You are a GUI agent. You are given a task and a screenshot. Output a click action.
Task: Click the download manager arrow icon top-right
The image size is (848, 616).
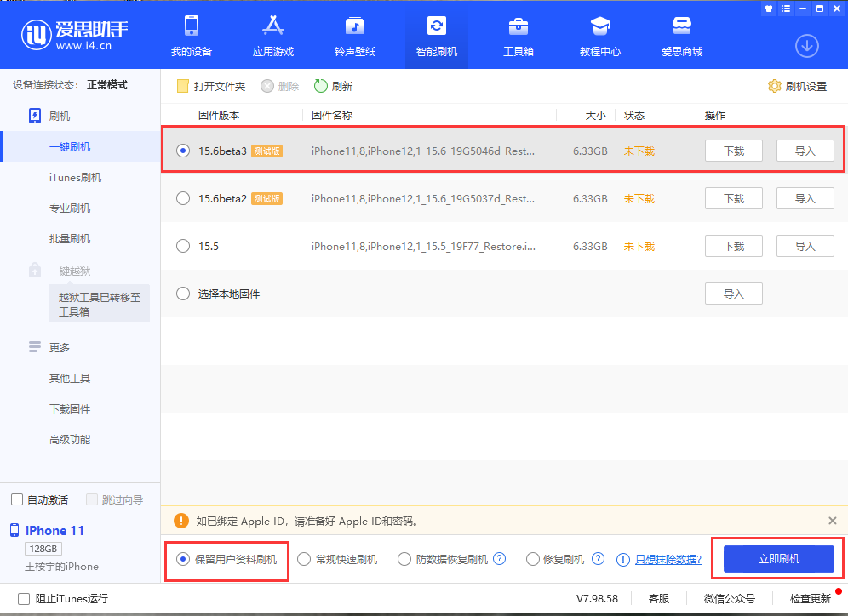[x=806, y=46]
